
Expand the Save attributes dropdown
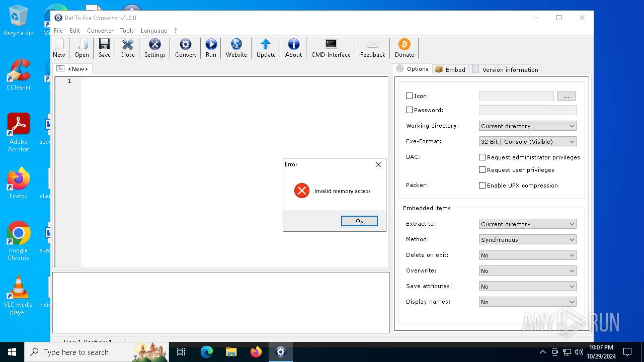coord(527,286)
